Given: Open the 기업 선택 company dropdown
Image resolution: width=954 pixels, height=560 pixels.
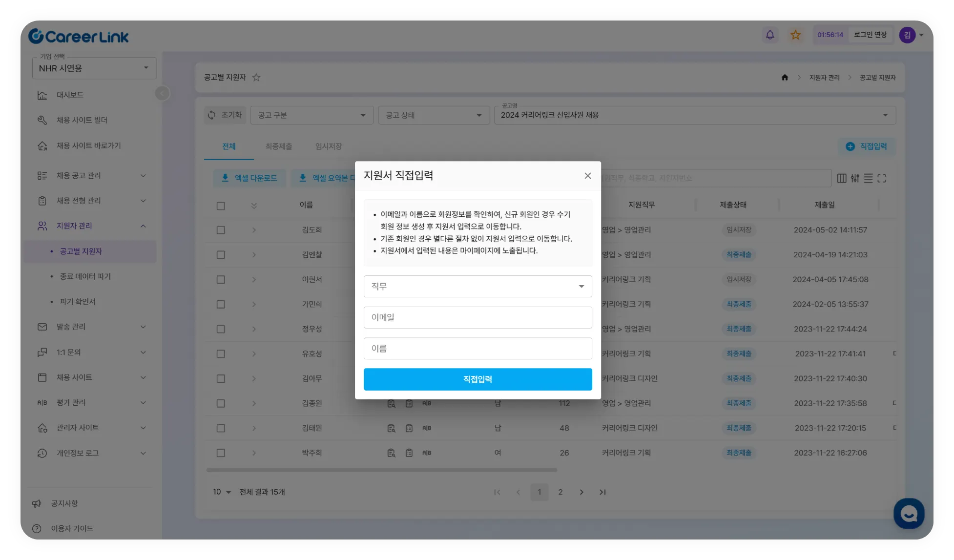Looking at the screenshot, I should tap(94, 68).
